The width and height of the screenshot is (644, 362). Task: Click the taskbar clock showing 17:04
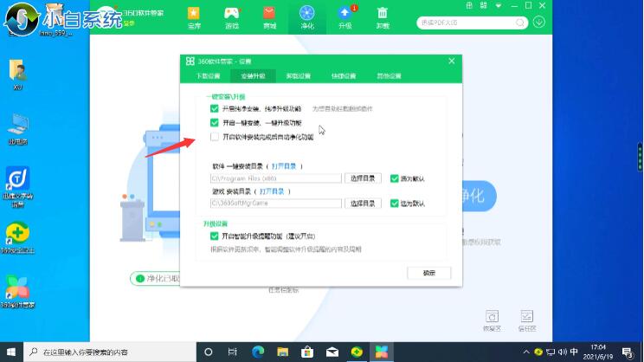click(x=598, y=352)
